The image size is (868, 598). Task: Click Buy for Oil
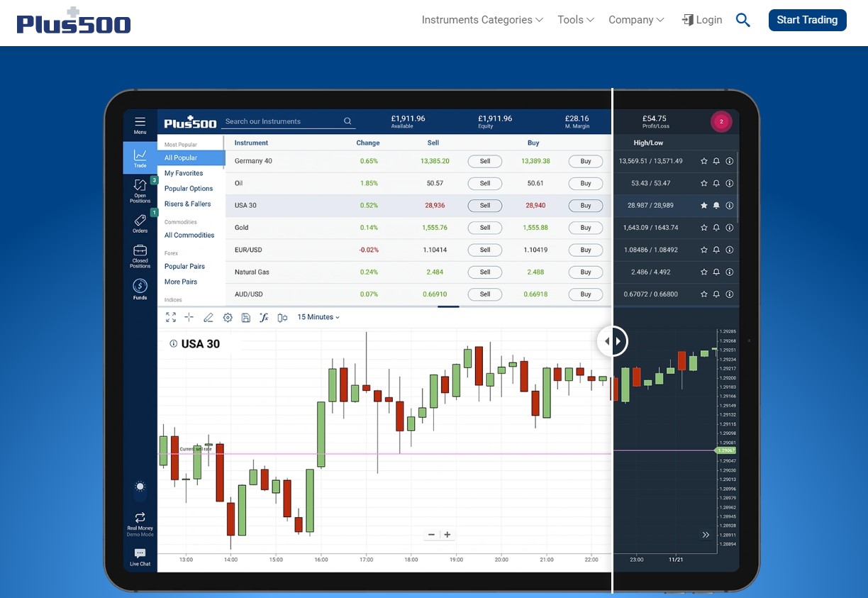click(x=586, y=183)
